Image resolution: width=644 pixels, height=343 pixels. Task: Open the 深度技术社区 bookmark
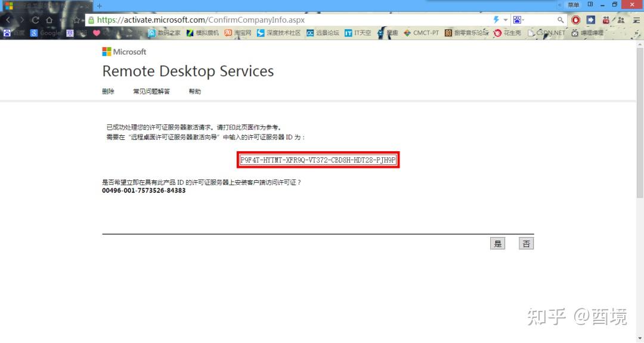(279, 33)
